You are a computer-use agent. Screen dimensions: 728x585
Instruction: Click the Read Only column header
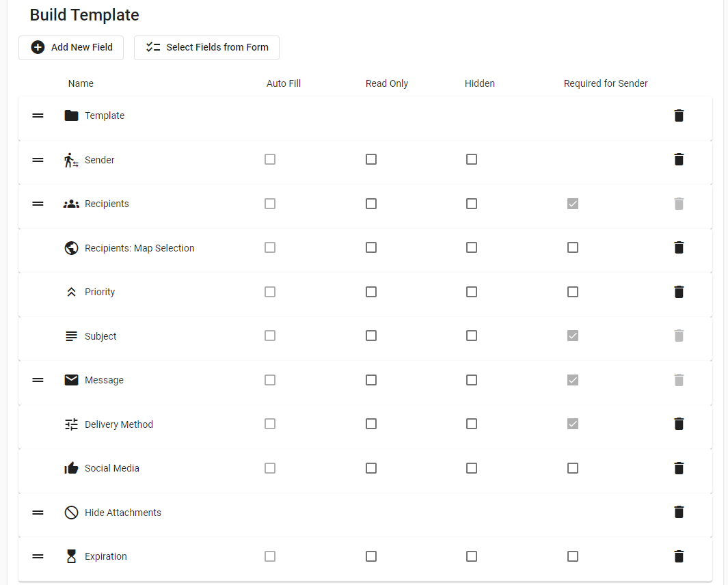tap(387, 83)
